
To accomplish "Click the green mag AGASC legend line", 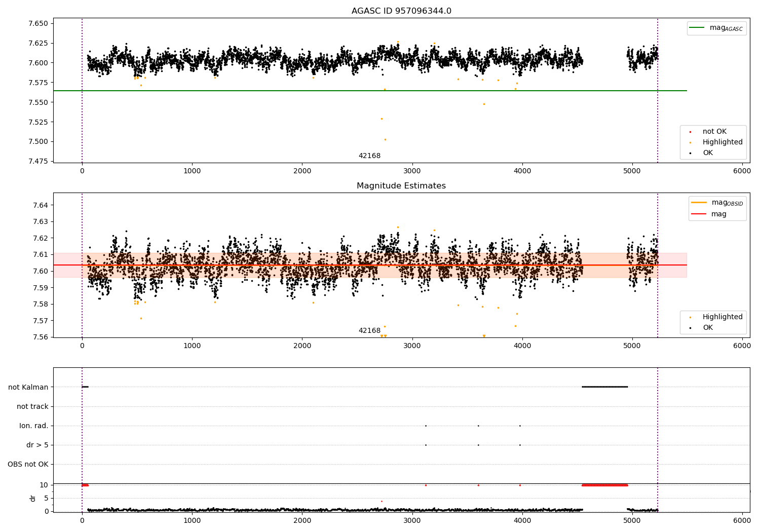I will [x=697, y=28].
